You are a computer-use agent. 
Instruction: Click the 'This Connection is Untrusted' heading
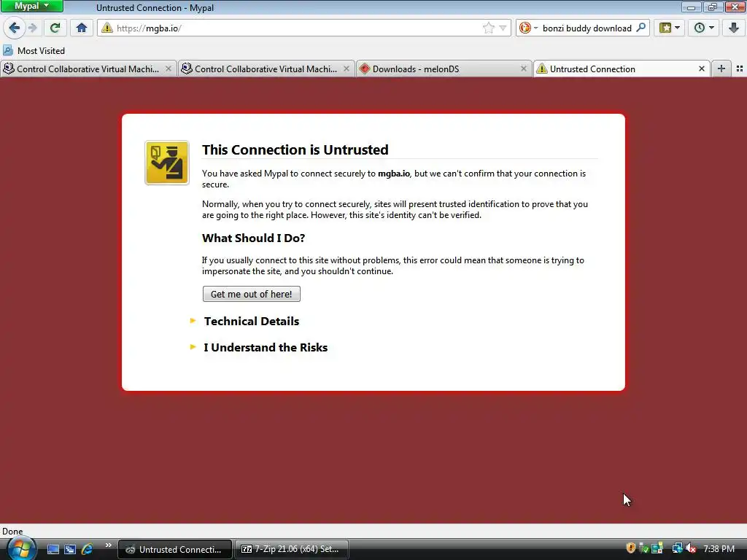point(295,149)
